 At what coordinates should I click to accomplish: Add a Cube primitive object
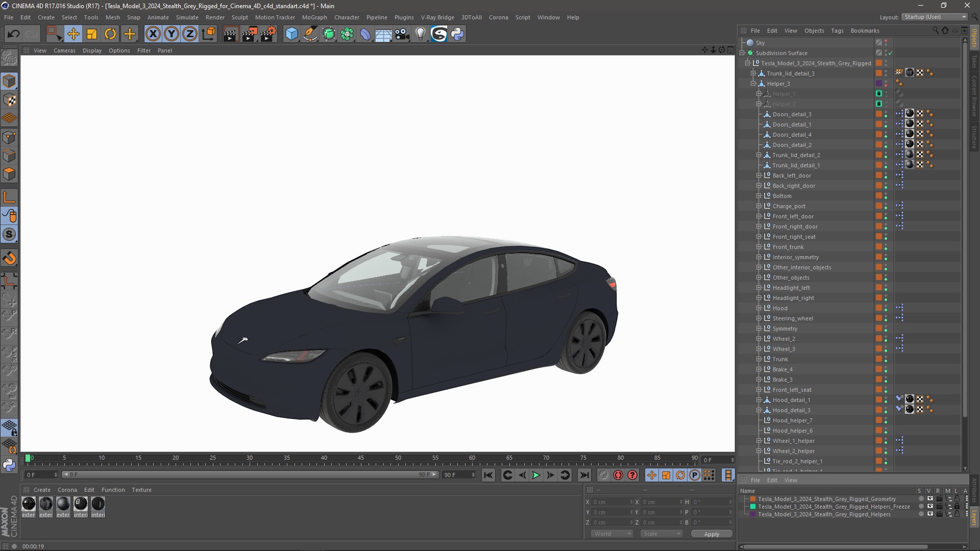pos(291,34)
